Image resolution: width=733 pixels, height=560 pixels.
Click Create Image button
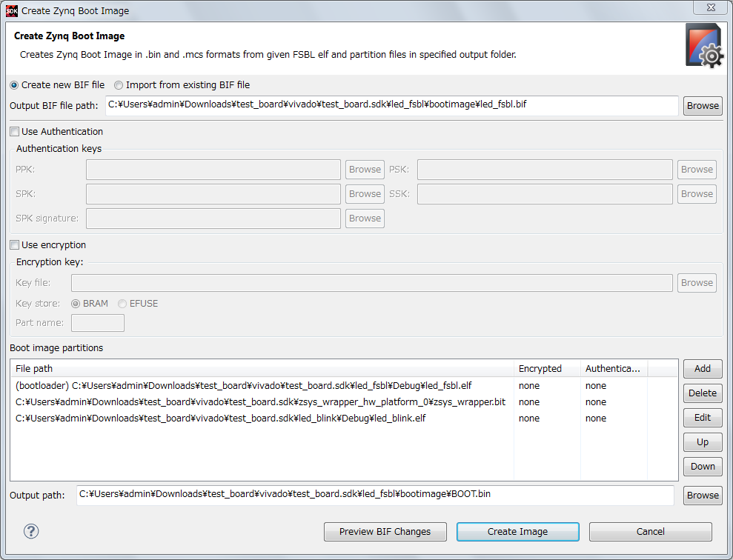click(x=517, y=532)
